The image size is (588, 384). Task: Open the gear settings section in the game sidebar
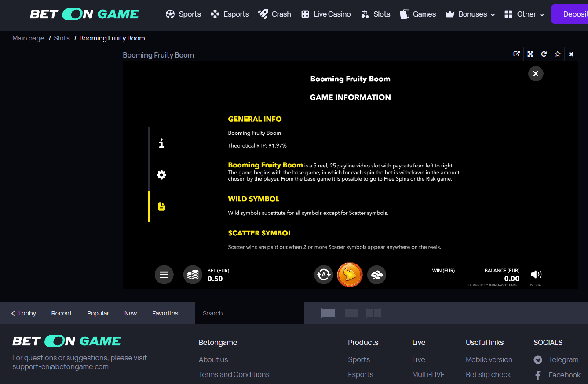pyautogui.click(x=161, y=175)
